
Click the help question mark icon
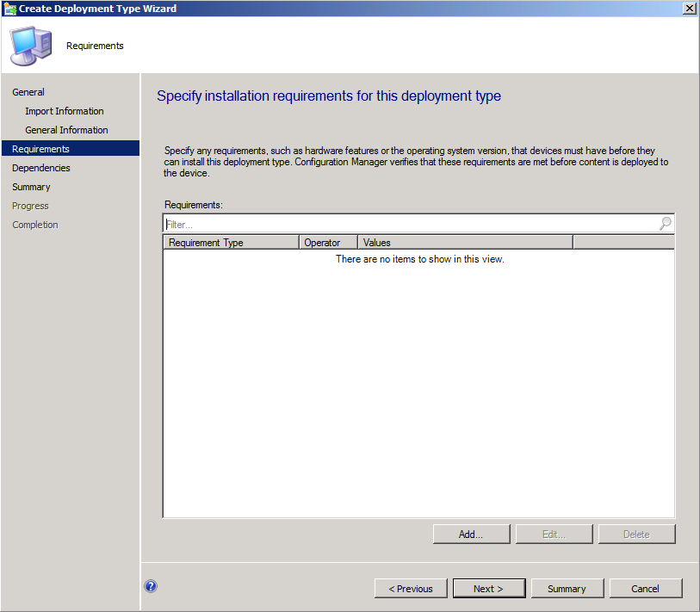(151, 585)
